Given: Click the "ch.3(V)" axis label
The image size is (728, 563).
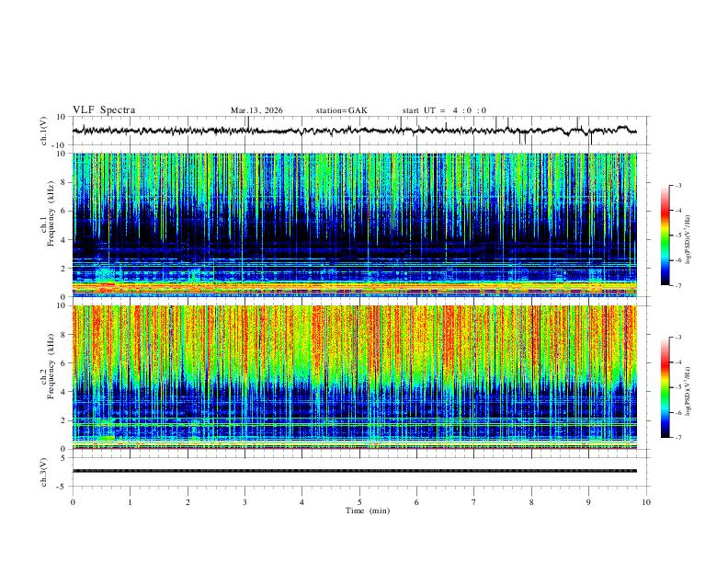Looking at the screenshot, I should point(44,473).
